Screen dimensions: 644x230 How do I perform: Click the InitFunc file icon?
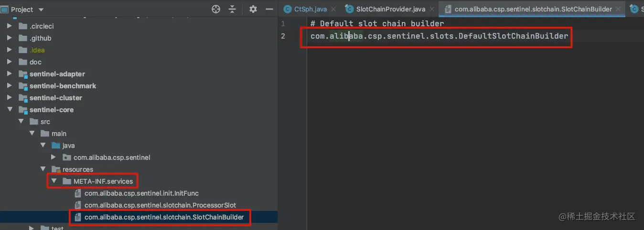click(x=78, y=193)
